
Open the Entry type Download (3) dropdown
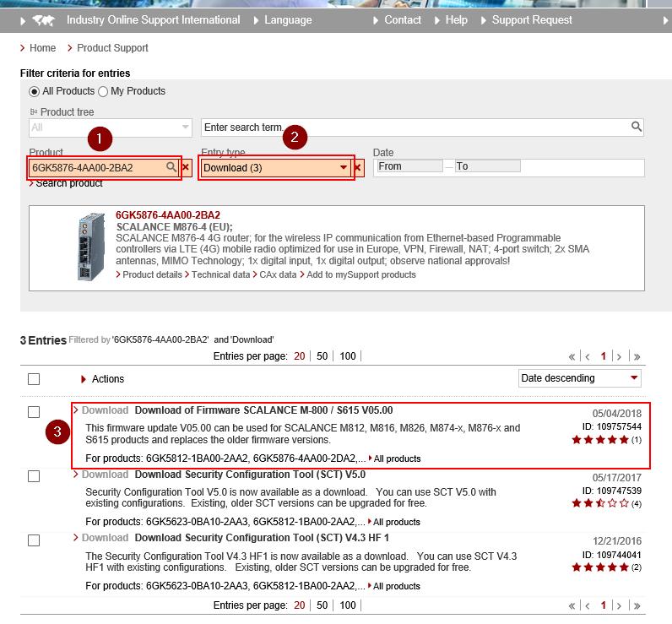(x=275, y=167)
